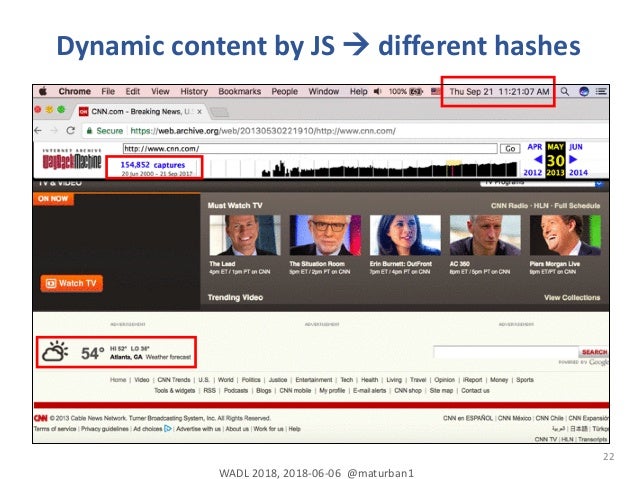Viewport: 638px width, 479px height.
Task: Open the AC 360 show thumbnail
Action: 485,235
